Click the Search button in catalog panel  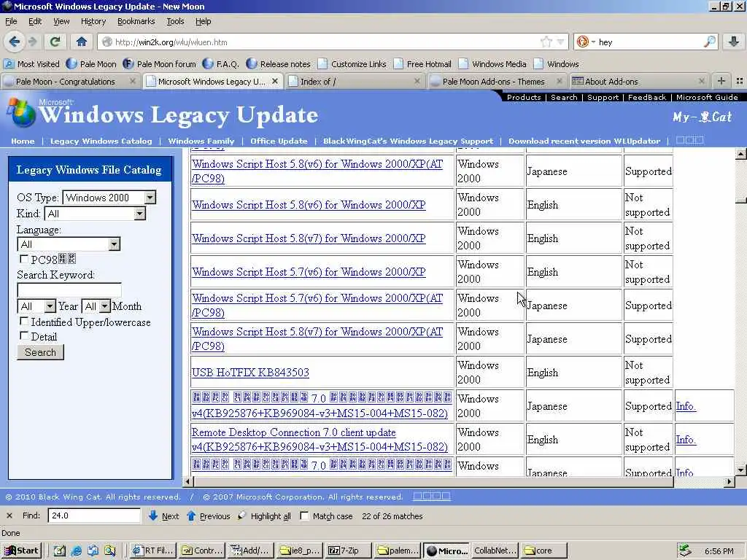(x=41, y=352)
